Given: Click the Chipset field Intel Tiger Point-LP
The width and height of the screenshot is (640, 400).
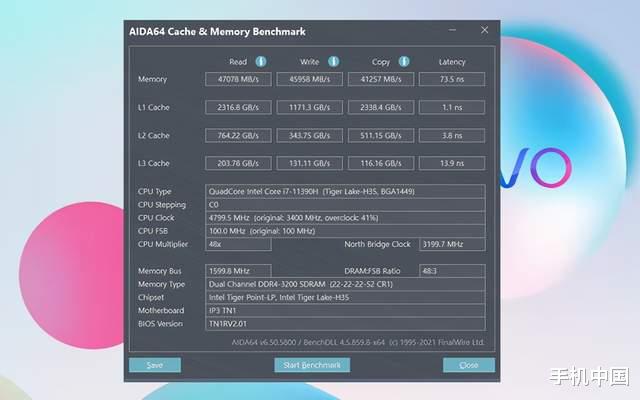Looking at the screenshot, I should point(345,297).
